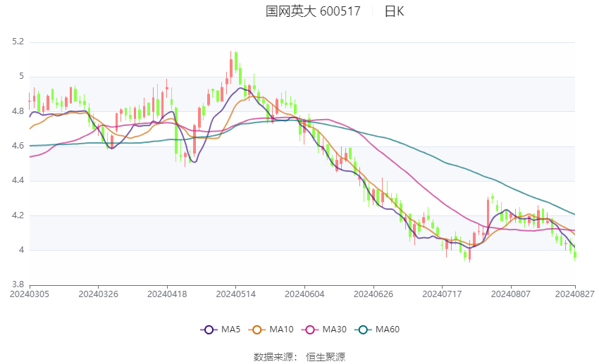
Task: Click the 4.2 price axis label
Action: 18,215
